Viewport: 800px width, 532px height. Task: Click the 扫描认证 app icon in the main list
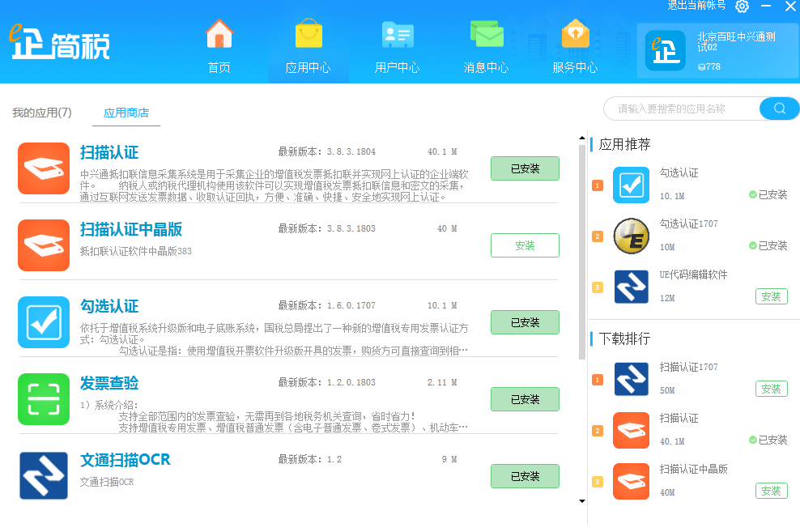pos(44,168)
